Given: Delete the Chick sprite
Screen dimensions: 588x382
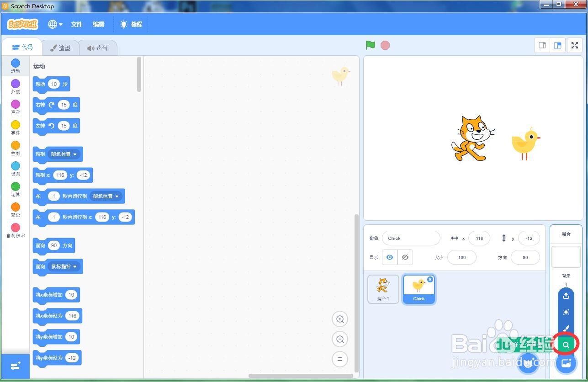Looking at the screenshot, I should (x=430, y=279).
